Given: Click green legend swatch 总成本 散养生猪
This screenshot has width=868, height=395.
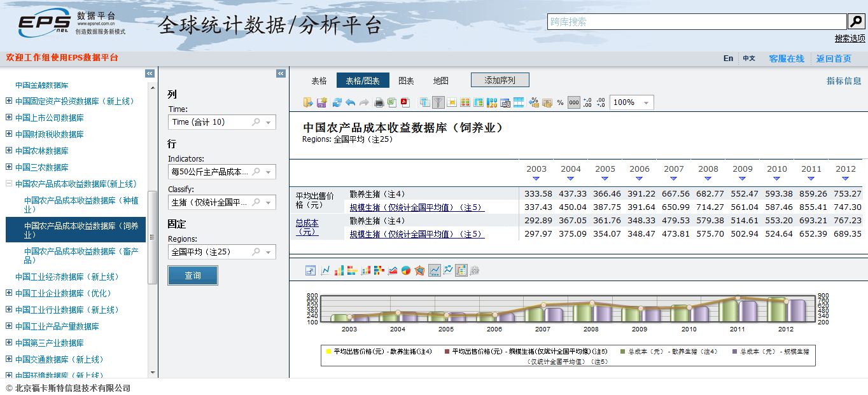Looking at the screenshot, I should pos(623,351).
